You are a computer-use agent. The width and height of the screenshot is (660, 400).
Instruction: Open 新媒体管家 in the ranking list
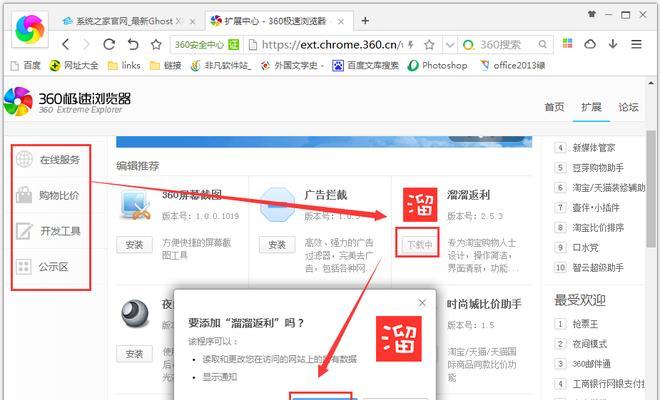click(x=593, y=148)
